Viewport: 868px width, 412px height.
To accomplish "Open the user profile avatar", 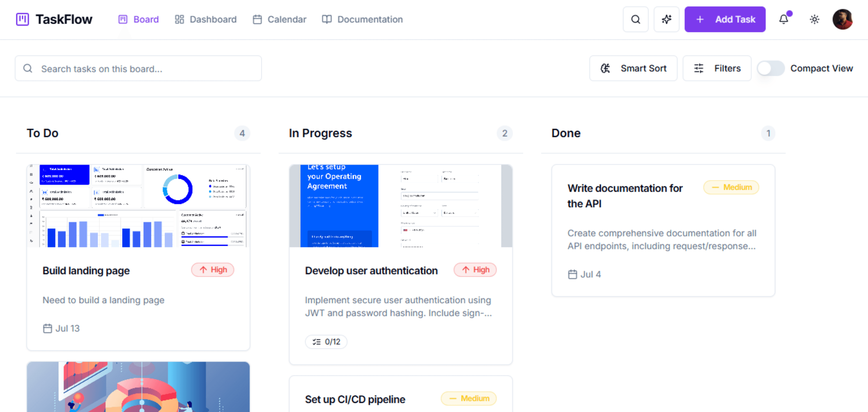I will point(842,19).
